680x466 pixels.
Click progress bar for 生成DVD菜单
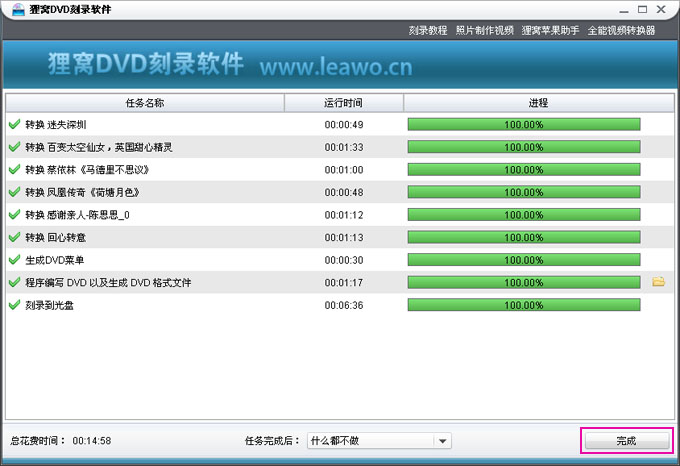coord(524,260)
